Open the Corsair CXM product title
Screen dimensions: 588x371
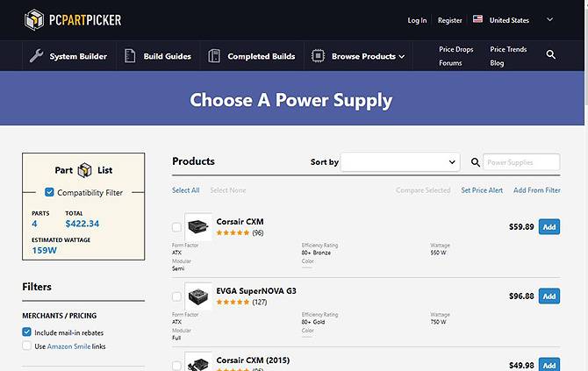click(x=240, y=222)
